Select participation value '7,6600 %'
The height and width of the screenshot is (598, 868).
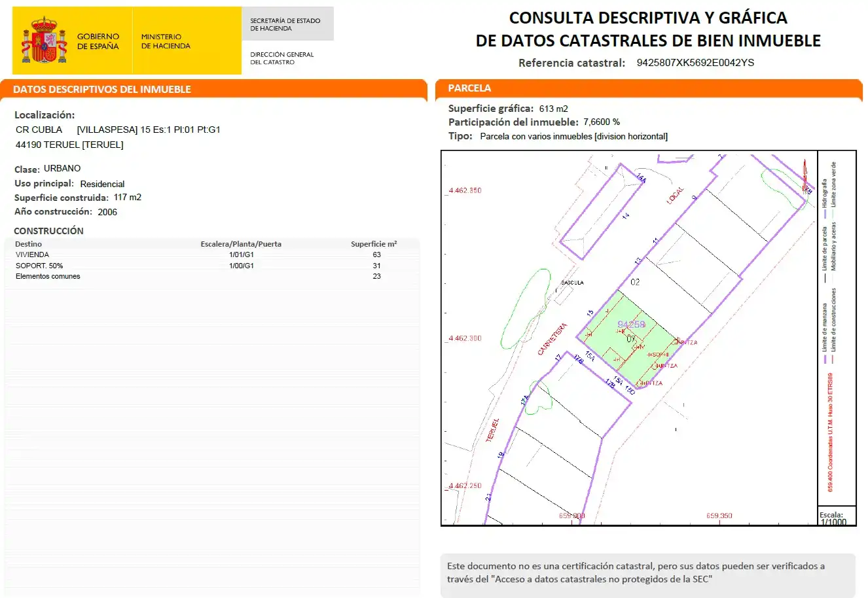click(602, 122)
